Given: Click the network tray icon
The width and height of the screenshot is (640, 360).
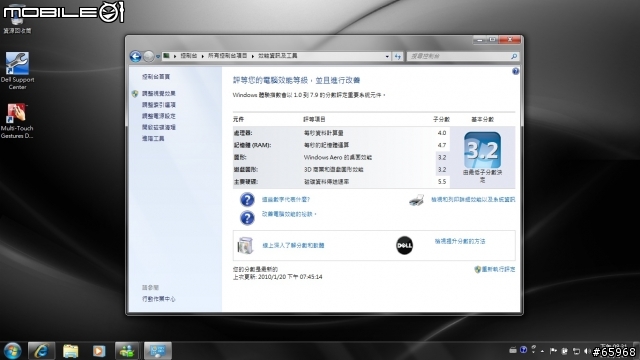Looking at the screenshot, I should [x=576, y=351].
